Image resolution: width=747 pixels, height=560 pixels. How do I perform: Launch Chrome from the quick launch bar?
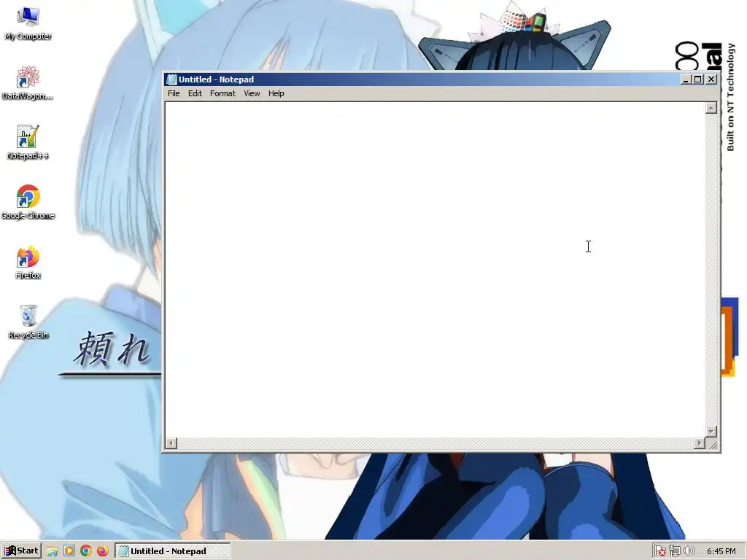(x=86, y=551)
